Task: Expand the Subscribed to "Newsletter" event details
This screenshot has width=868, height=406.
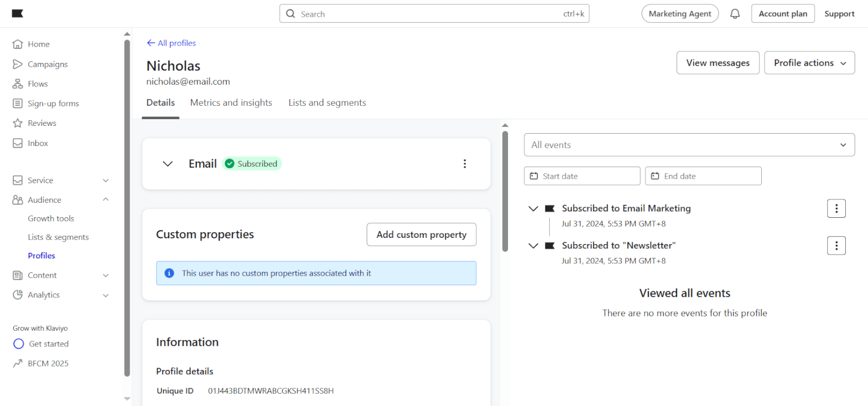Action: click(533, 246)
